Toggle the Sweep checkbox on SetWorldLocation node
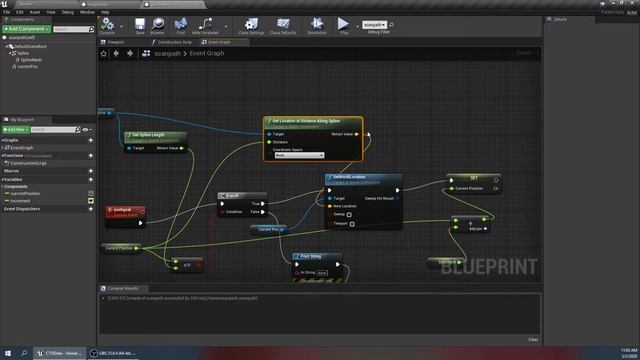640x360 pixels. click(x=349, y=215)
